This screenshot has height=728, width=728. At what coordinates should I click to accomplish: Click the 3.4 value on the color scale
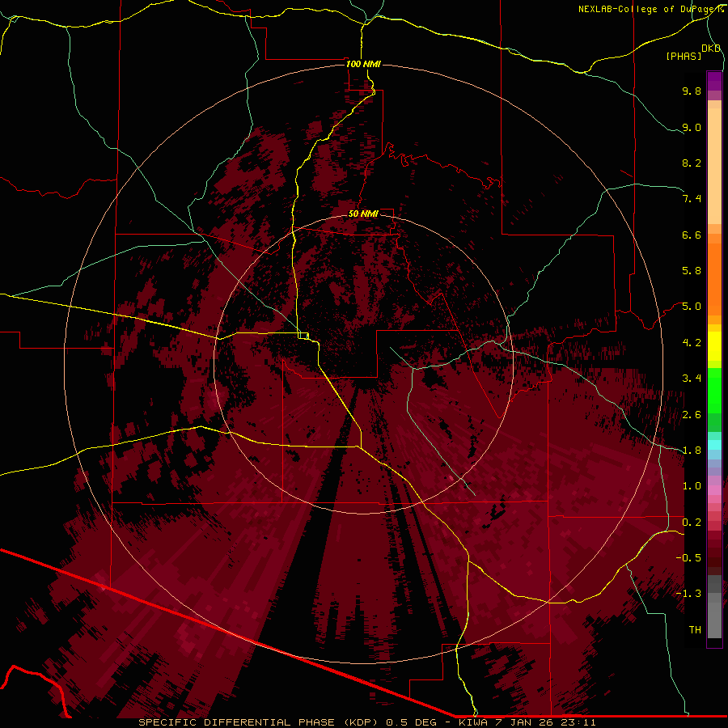692,379
